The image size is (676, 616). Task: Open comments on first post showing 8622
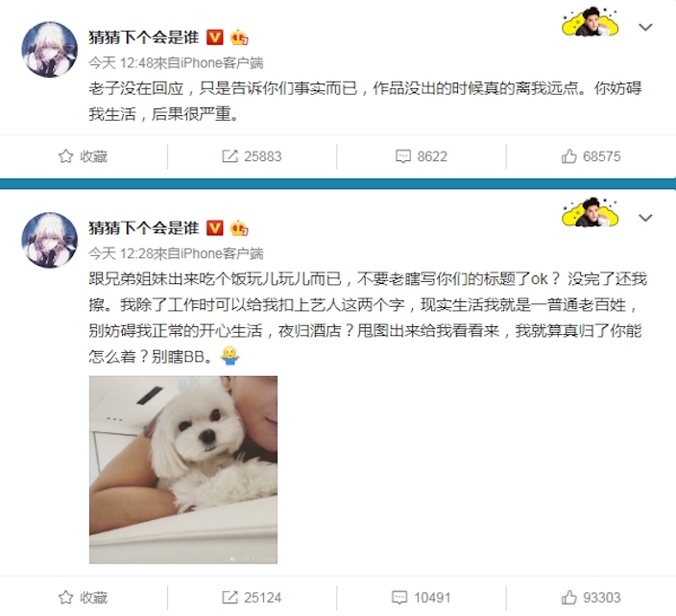pyautogui.click(x=422, y=156)
